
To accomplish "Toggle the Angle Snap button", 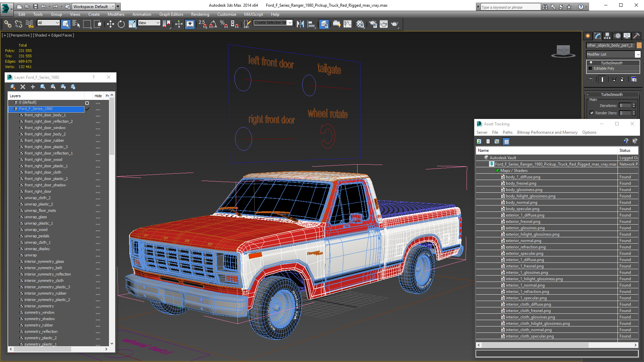I will [213, 24].
